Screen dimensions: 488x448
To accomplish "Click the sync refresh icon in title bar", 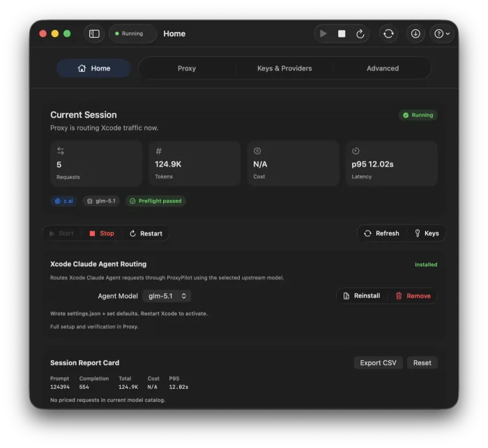I will (388, 33).
